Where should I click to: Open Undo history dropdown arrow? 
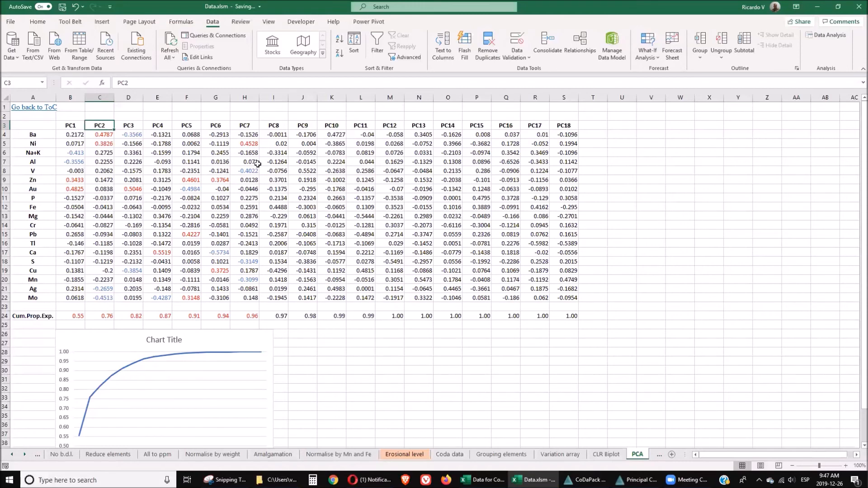pyautogui.click(x=83, y=7)
